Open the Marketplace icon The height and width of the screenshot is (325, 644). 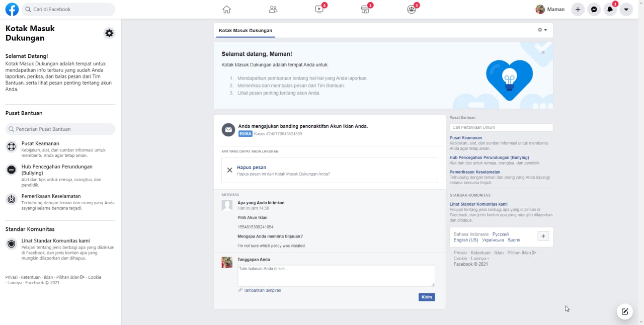point(365,9)
